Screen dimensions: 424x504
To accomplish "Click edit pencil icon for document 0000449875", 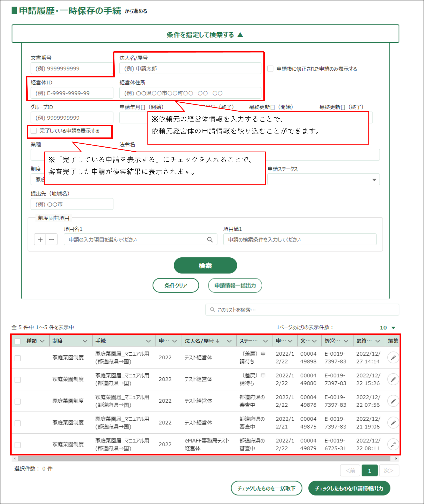I will pyautogui.click(x=393, y=423).
